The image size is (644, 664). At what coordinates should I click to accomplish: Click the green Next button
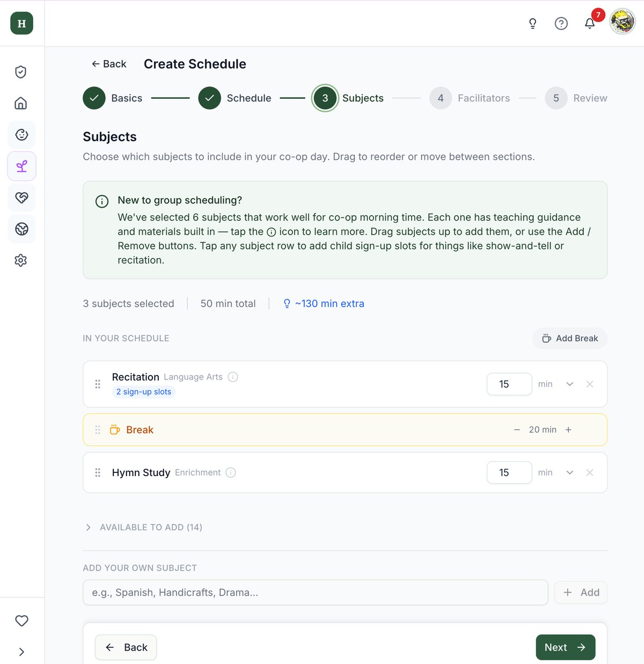[566, 647]
